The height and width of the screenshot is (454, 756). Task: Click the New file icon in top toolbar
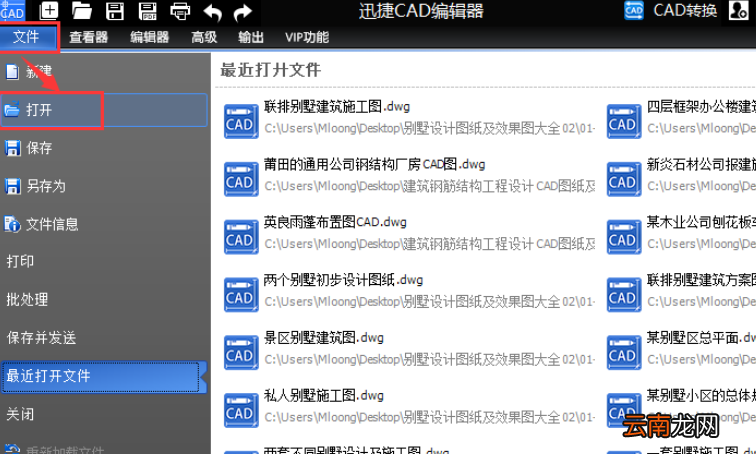click(x=48, y=10)
